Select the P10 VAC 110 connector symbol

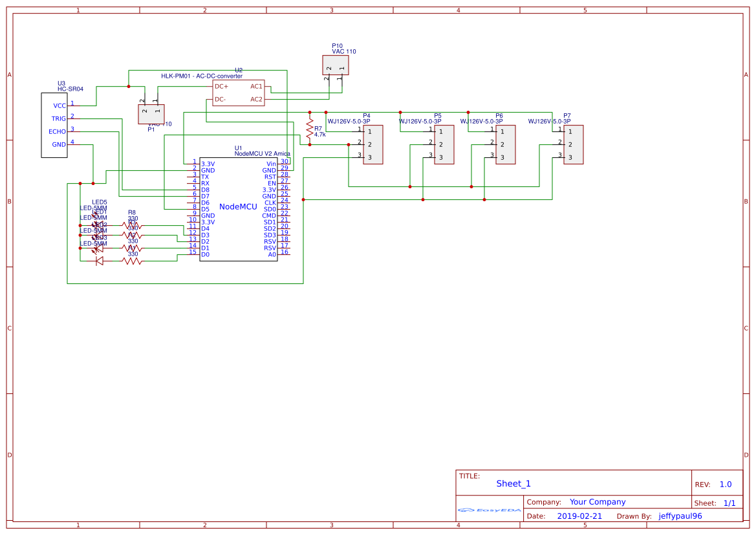click(336, 65)
